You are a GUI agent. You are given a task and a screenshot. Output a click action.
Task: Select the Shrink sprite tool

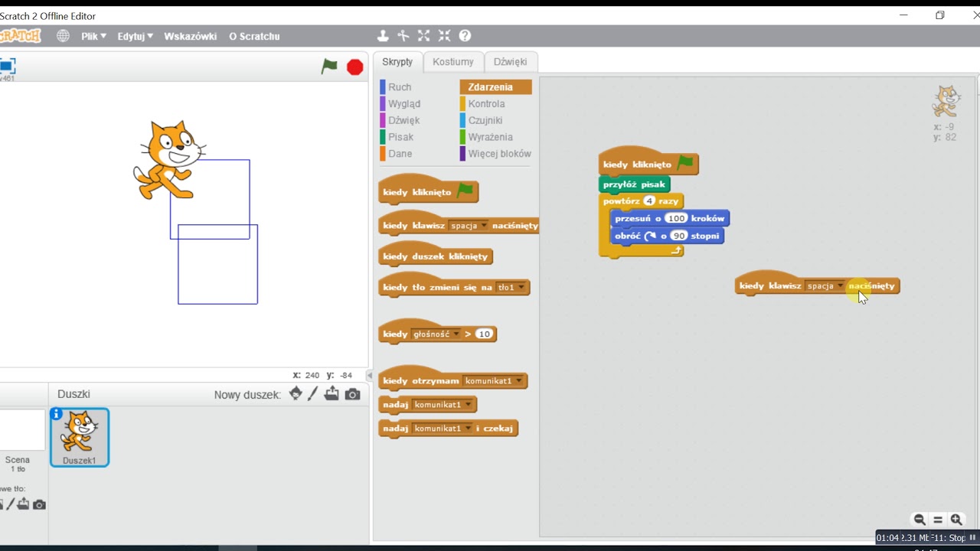point(445,36)
